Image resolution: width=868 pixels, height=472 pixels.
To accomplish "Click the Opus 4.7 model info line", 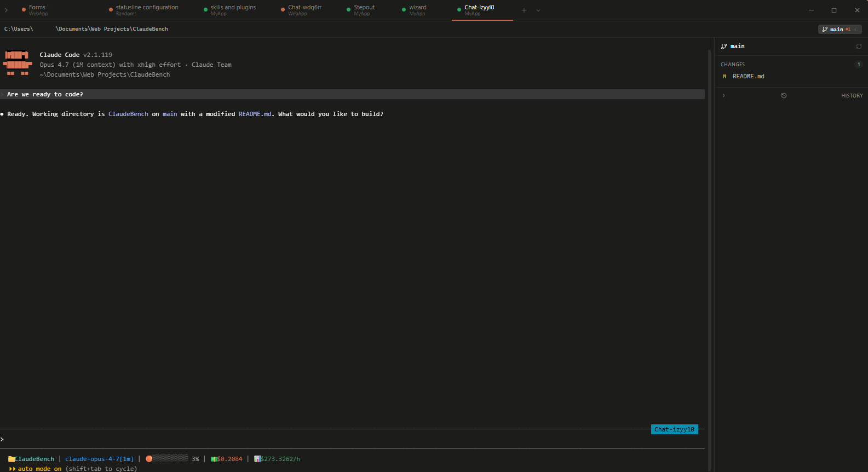I will (135, 65).
